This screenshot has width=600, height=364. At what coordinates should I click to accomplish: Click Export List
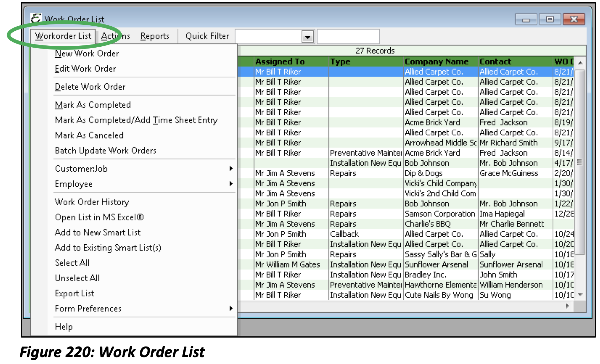coord(74,293)
